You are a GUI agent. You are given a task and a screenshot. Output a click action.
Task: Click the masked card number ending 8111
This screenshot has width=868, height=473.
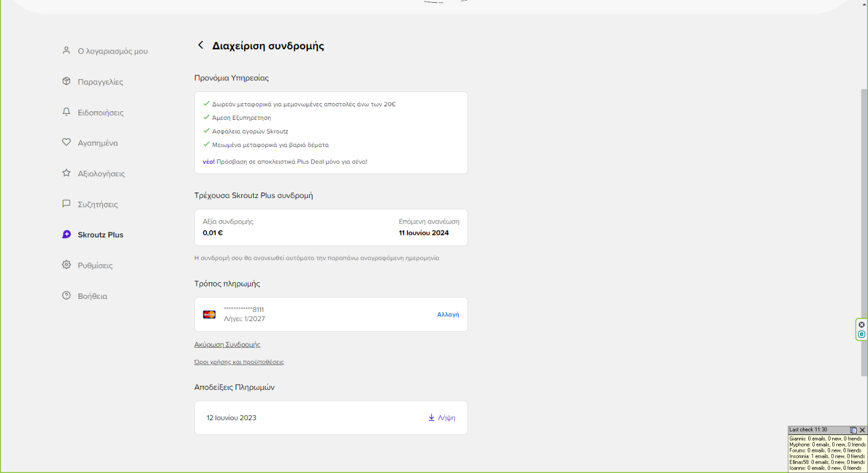point(244,309)
